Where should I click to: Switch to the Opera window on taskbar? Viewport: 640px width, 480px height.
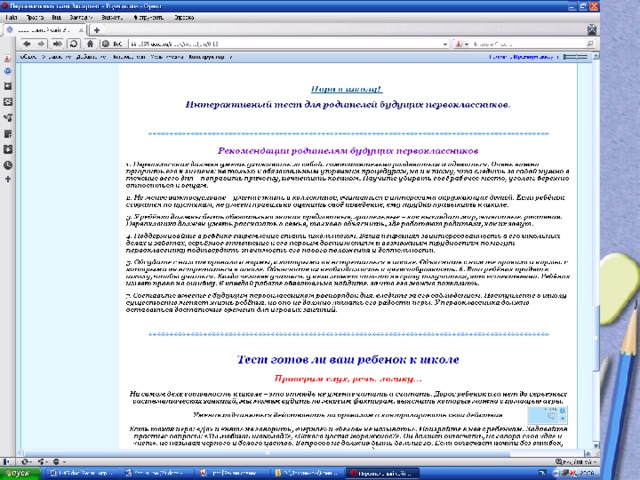point(382,473)
